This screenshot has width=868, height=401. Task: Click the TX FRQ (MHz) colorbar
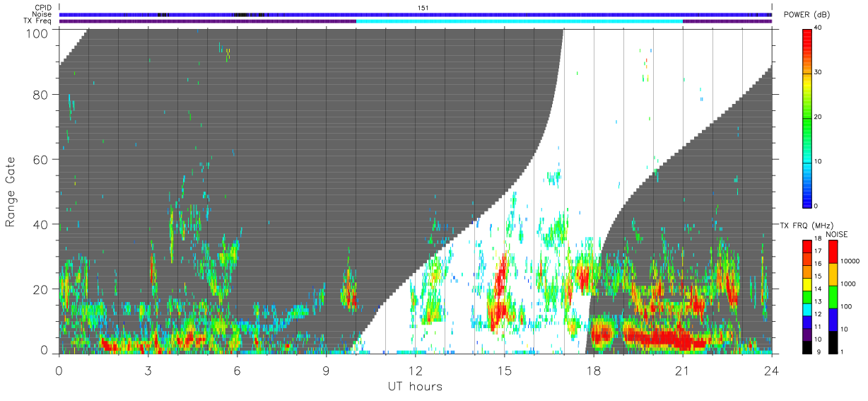[807, 296]
